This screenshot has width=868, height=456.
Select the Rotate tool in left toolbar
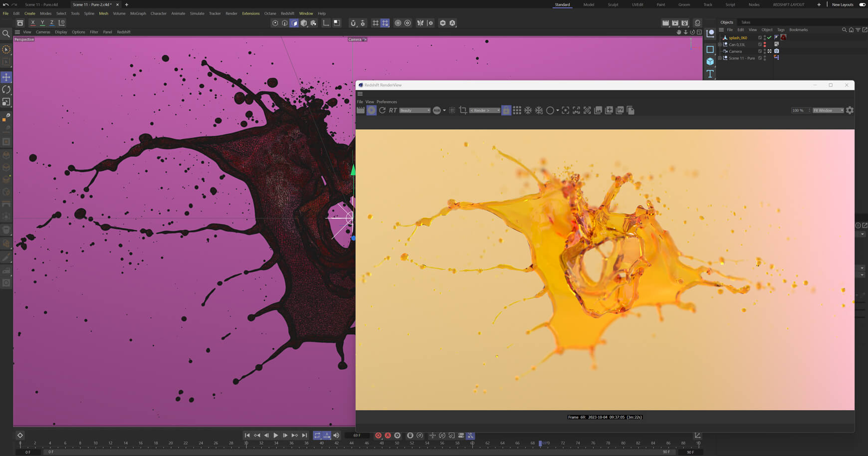click(6, 89)
